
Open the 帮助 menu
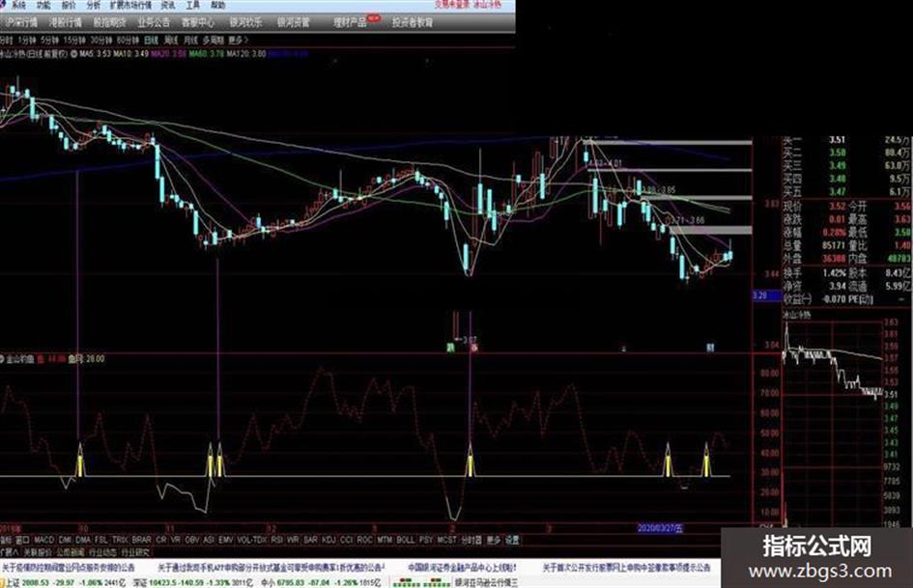(x=217, y=5)
